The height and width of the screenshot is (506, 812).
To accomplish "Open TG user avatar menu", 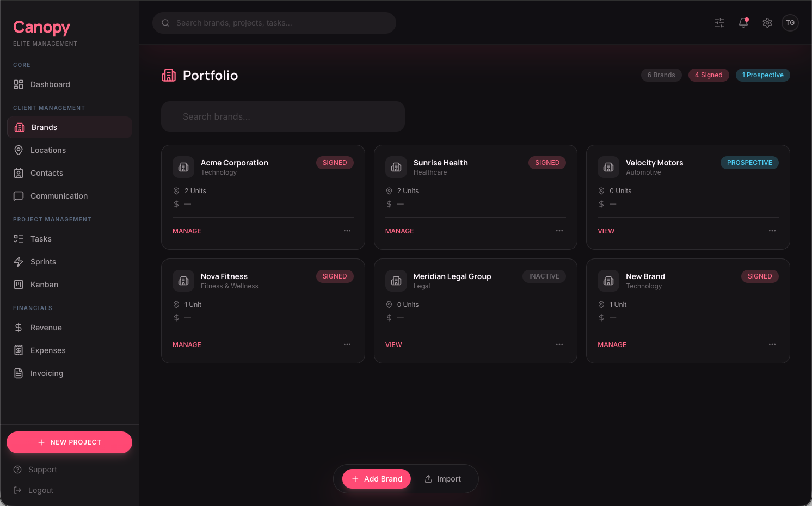I will (x=790, y=23).
